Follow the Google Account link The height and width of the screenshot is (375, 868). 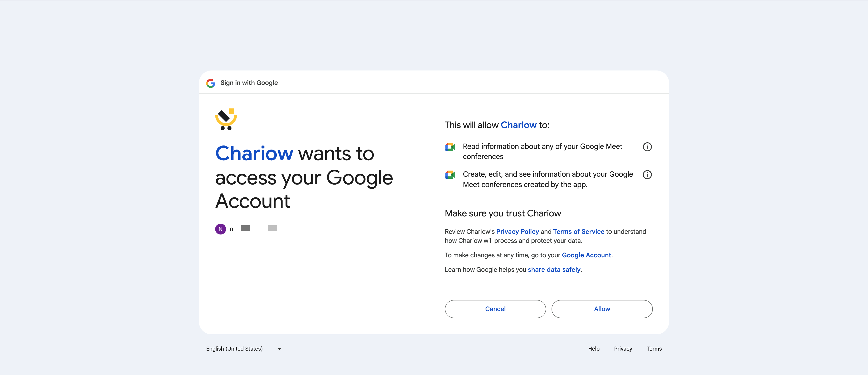(x=586, y=255)
